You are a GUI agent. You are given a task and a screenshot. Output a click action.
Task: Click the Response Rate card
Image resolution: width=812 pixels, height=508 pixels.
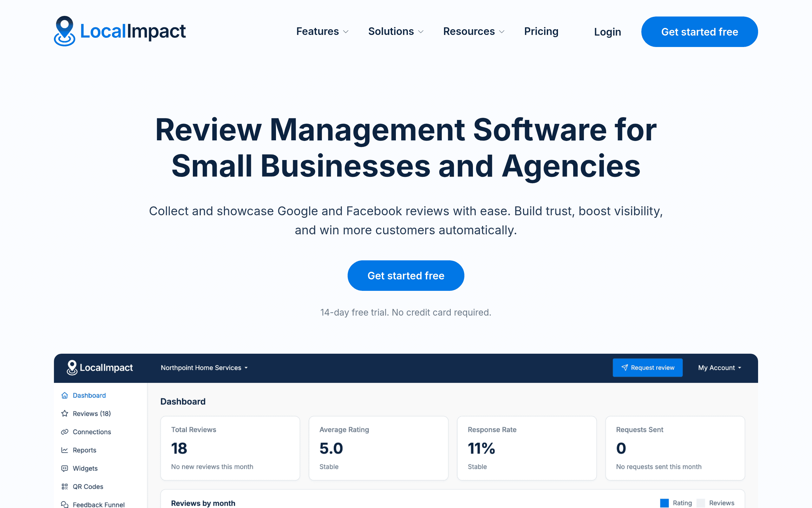click(x=527, y=448)
